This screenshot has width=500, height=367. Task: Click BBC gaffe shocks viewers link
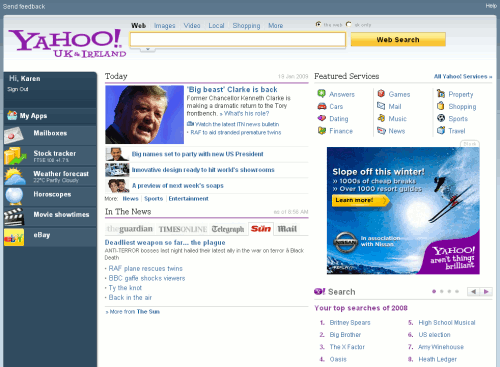point(147,278)
